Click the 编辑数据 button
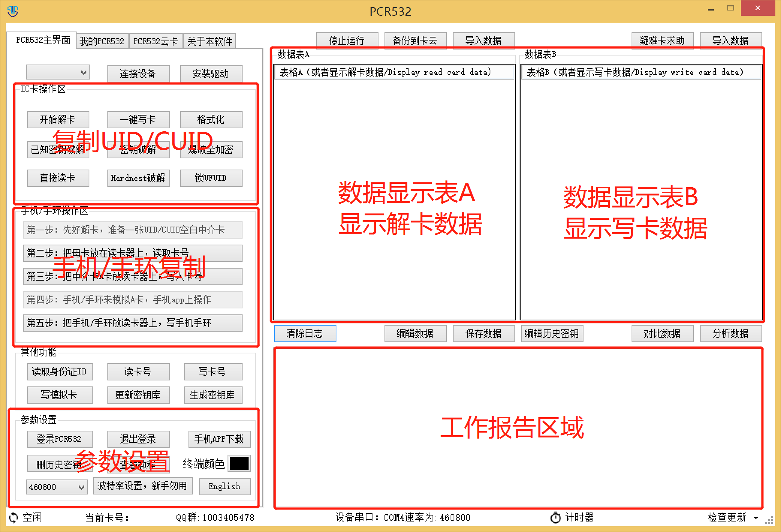 415,333
